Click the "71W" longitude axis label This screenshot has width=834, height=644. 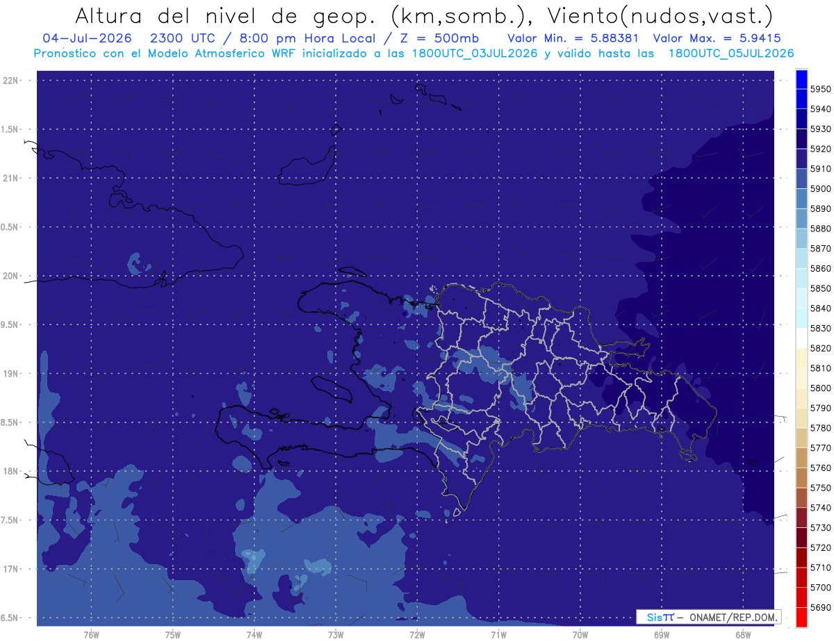[x=498, y=635]
